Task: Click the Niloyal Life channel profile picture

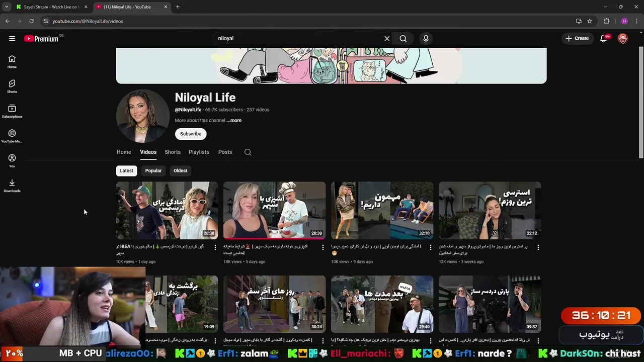Action: (x=142, y=116)
